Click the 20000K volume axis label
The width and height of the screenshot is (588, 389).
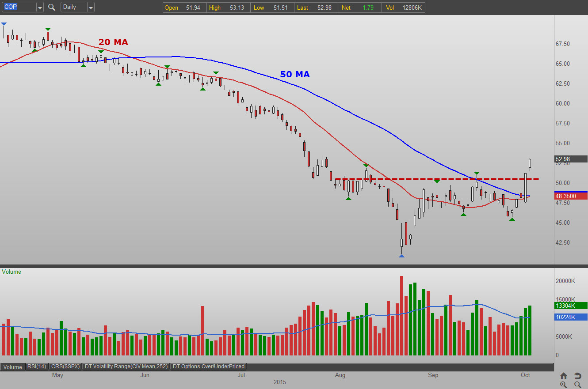coord(565,281)
